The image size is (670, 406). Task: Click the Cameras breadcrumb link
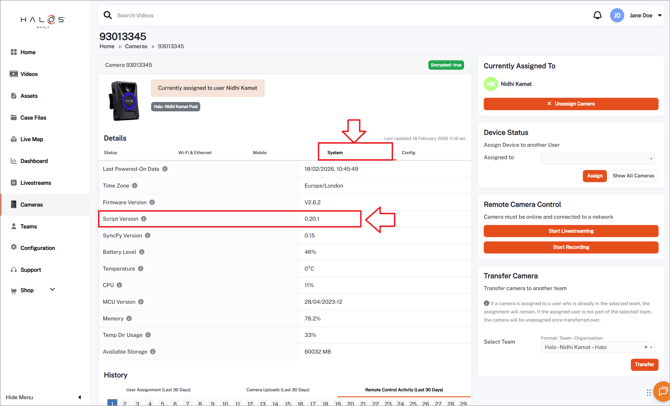click(136, 46)
